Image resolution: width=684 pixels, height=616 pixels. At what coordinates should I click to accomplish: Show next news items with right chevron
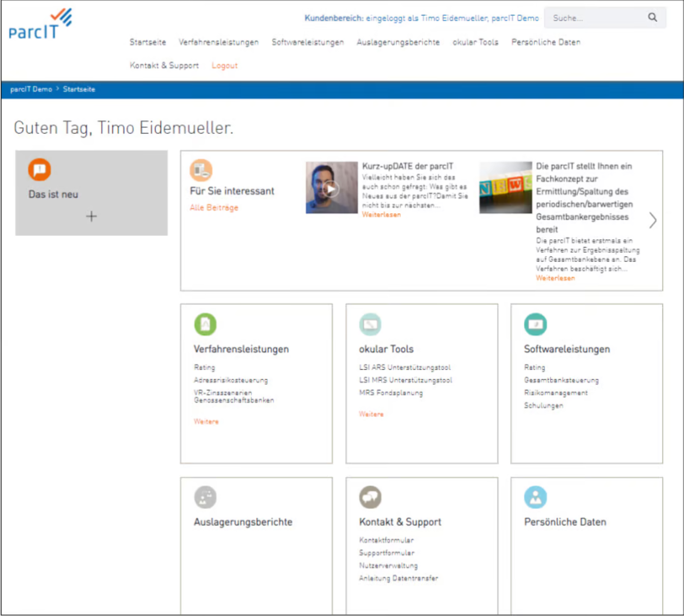[x=652, y=220]
